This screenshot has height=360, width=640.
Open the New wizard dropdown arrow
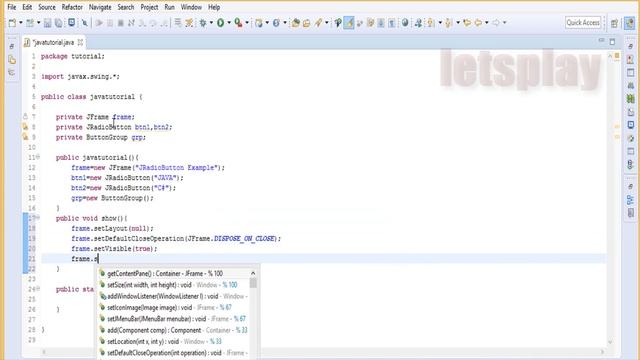[20, 23]
